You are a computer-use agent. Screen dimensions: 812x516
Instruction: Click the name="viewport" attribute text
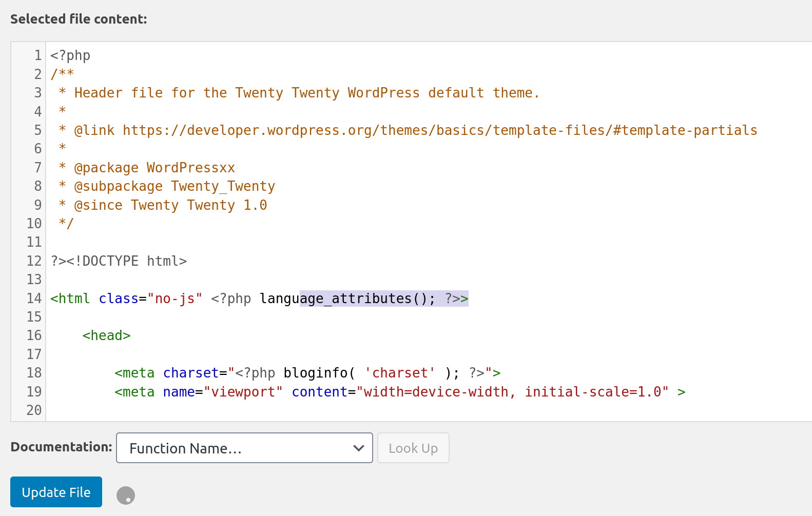[x=223, y=392]
